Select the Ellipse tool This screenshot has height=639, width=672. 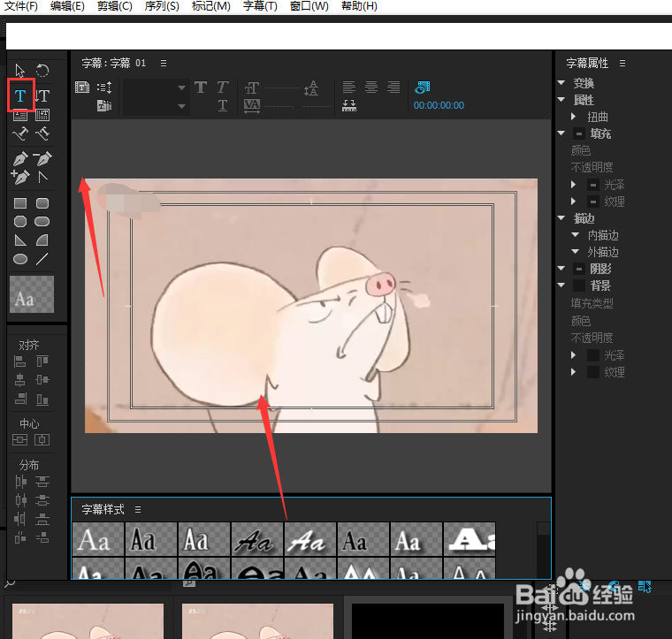pyautogui.click(x=20, y=259)
